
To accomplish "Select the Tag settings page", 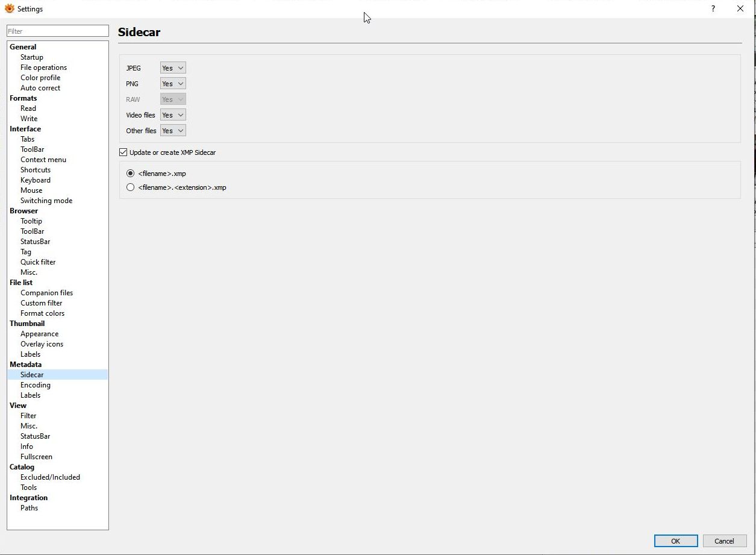I will (x=26, y=252).
